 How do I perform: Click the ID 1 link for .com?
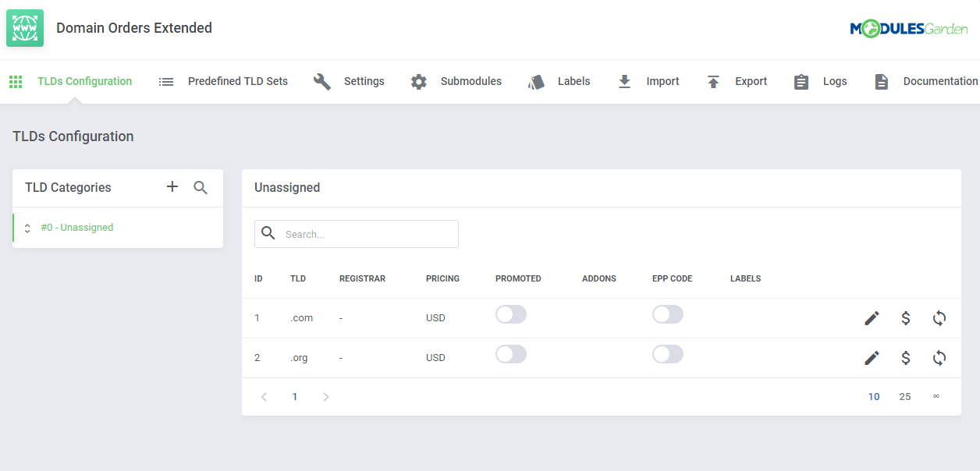257,318
